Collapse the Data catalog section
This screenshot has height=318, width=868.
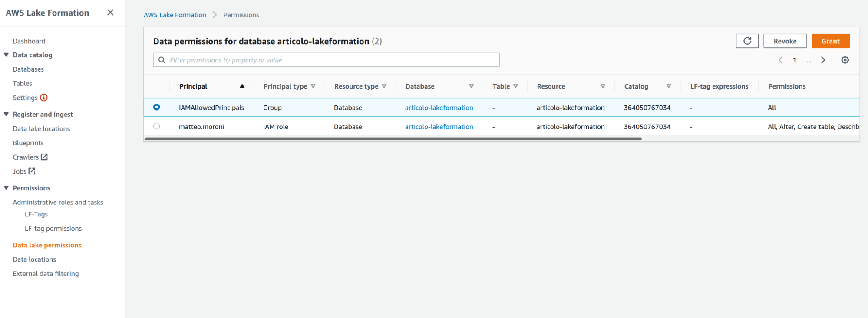point(6,55)
